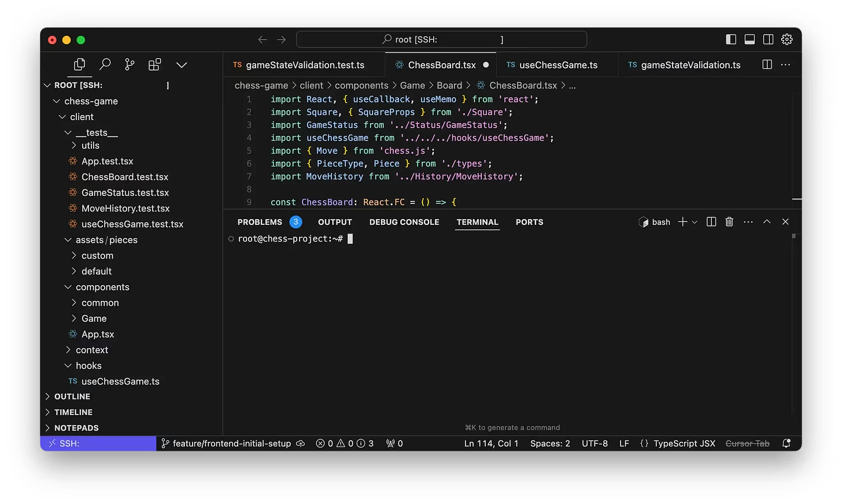The height and width of the screenshot is (504, 842).
Task: Create a new terminal with the plus icon
Action: (683, 221)
